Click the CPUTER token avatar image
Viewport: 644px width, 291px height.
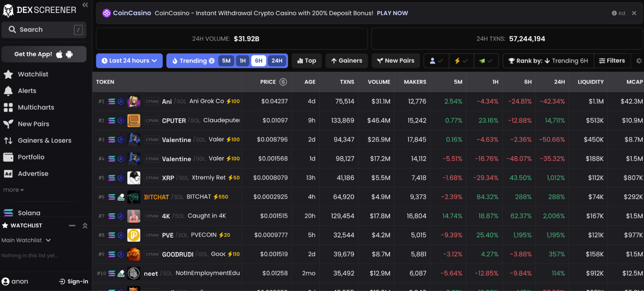point(134,120)
